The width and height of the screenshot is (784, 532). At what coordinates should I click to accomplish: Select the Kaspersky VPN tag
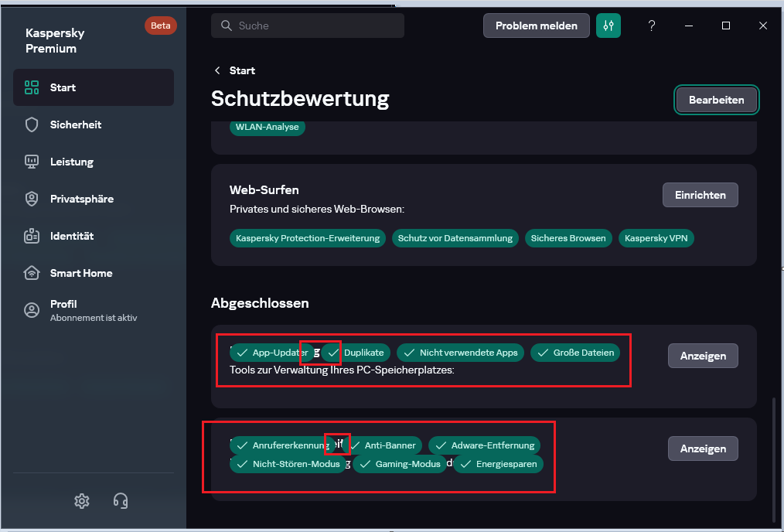point(656,238)
